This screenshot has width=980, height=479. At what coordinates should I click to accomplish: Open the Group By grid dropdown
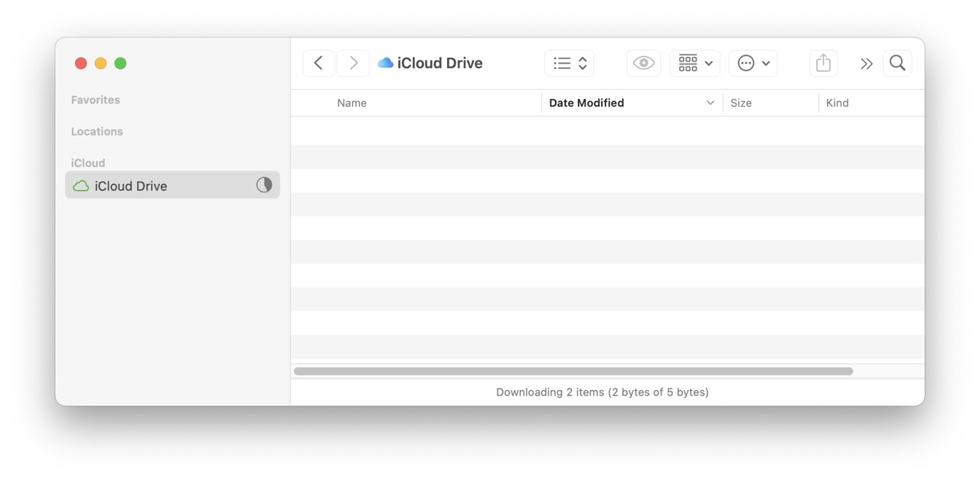(x=695, y=63)
